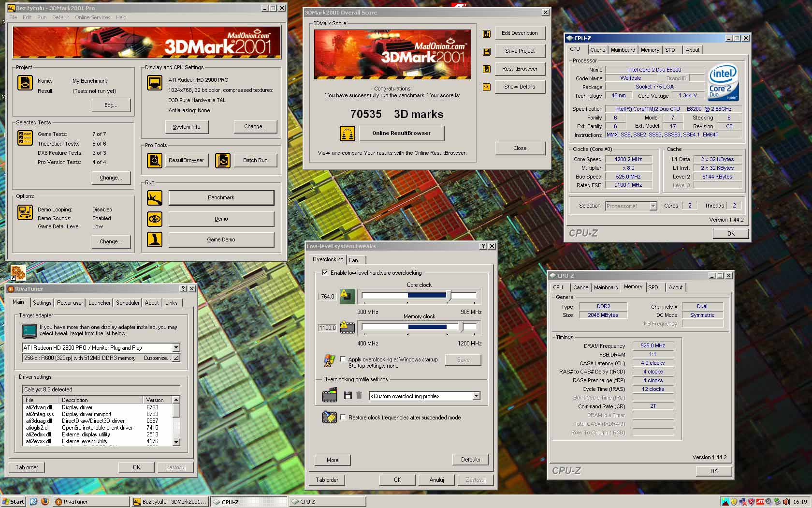Select the atioglx2.dll driver row

pos(97,428)
